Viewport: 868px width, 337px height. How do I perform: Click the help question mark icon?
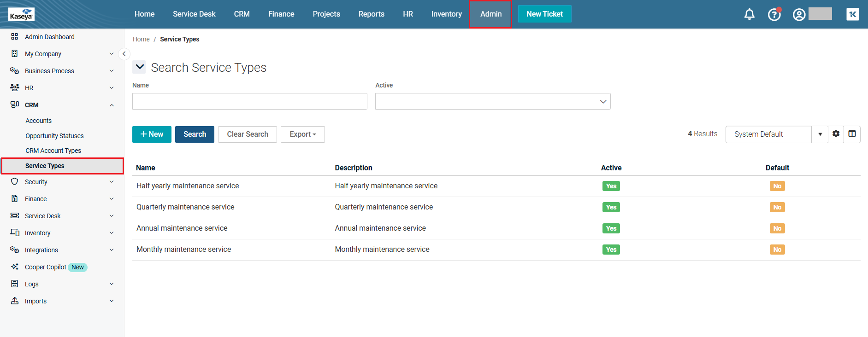[774, 15]
